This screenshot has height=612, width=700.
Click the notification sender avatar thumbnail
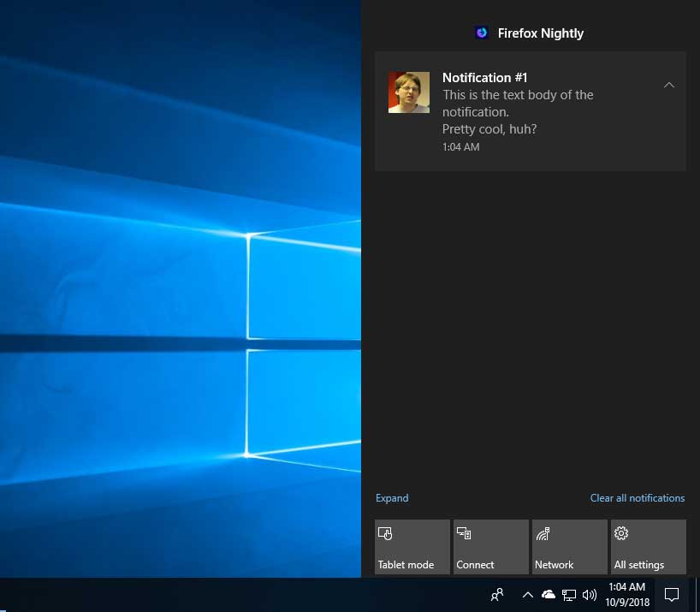pos(409,92)
